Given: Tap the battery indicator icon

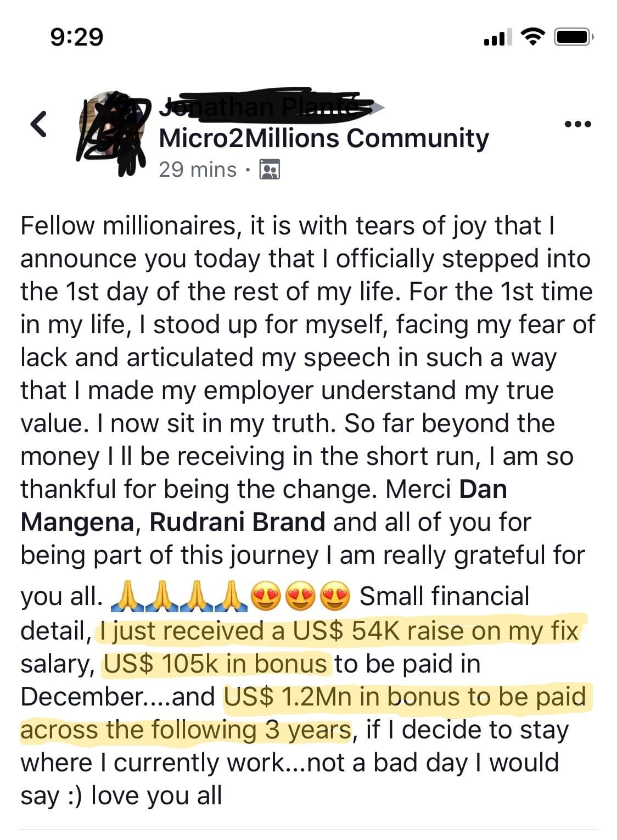Looking at the screenshot, I should [x=574, y=37].
